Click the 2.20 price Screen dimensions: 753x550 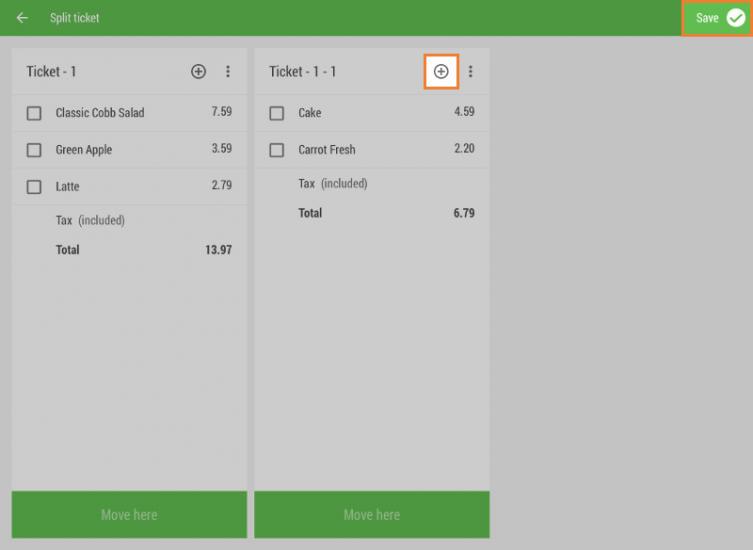click(x=464, y=148)
